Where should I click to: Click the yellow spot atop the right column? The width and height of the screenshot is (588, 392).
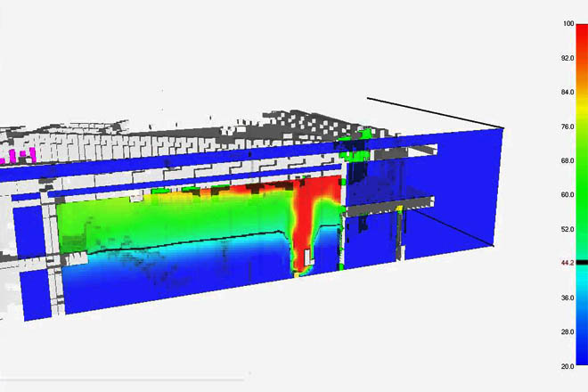(400, 208)
